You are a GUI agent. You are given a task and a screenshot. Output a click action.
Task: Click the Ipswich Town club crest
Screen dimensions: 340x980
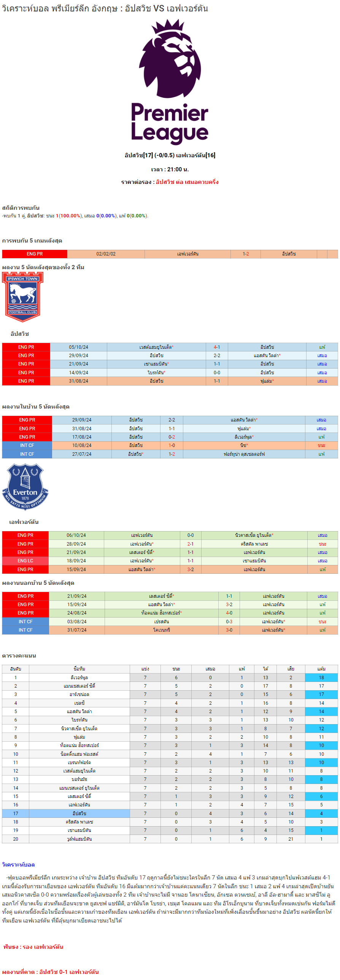tap(23, 297)
